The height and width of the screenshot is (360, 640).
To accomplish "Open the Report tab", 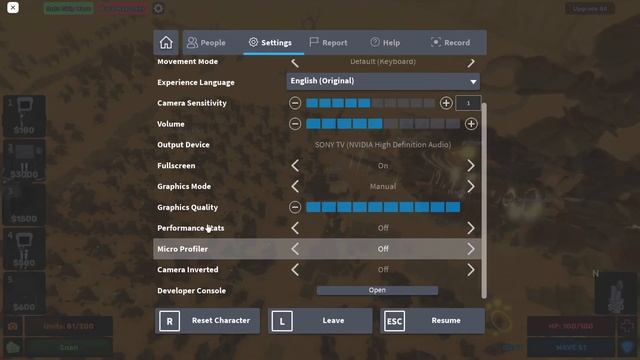I will [x=329, y=42].
